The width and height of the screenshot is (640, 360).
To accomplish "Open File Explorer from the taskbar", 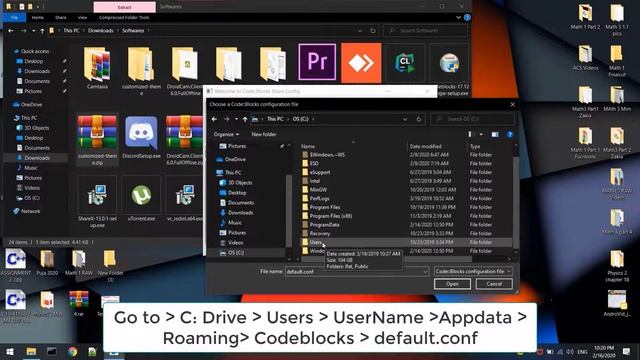I will tap(31, 352).
